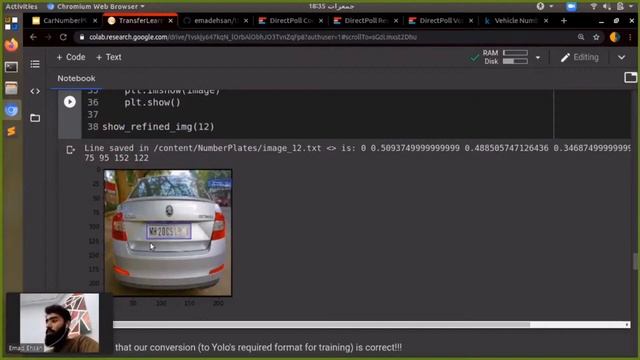Image resolution: width=640 pixels, height=360 pixels.
Task: Close the CarNumberPl tab
Action: click(x=95, y=20)
